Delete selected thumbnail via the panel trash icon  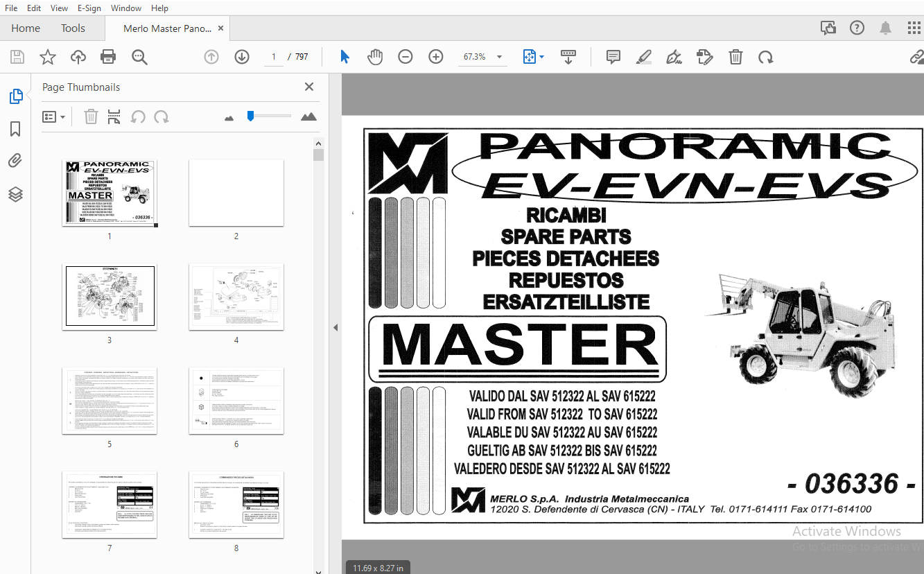coord(91,116)
